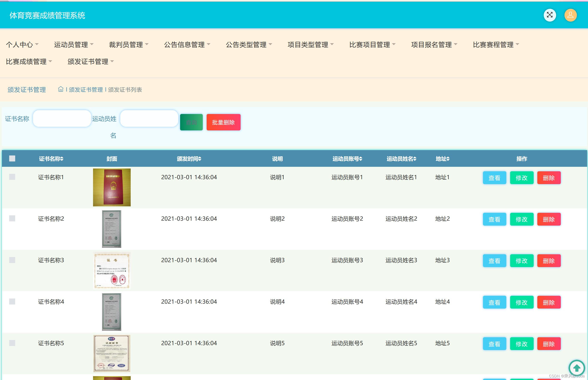
Task: Open the user avatar icon menu
Action: [570, 15]
